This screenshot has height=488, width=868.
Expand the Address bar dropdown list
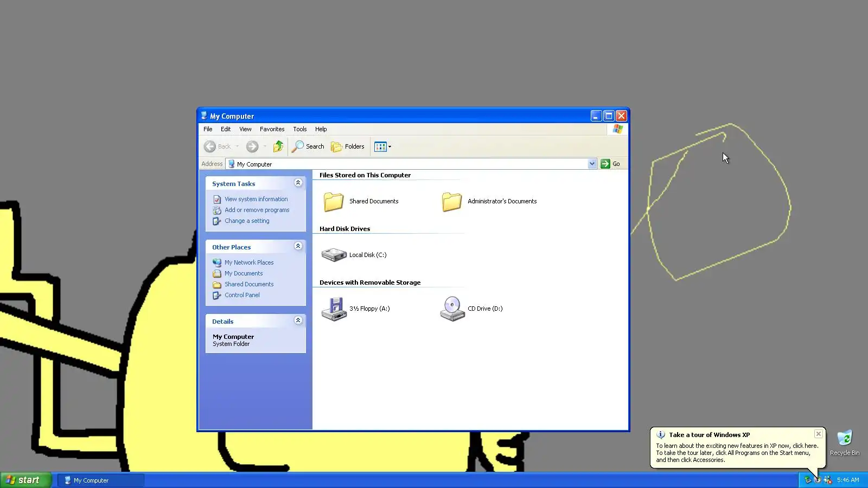(592, 164)
